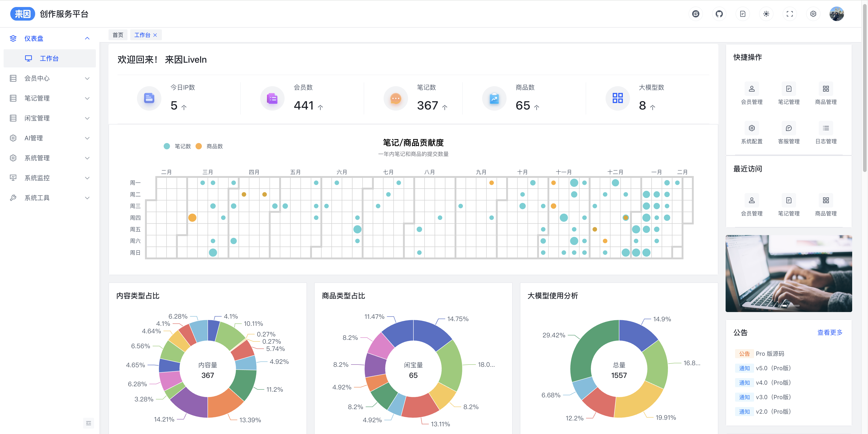Toggle fullscreen mode icon
This screenshot has width=868, height=434.
tap(790, 14)
